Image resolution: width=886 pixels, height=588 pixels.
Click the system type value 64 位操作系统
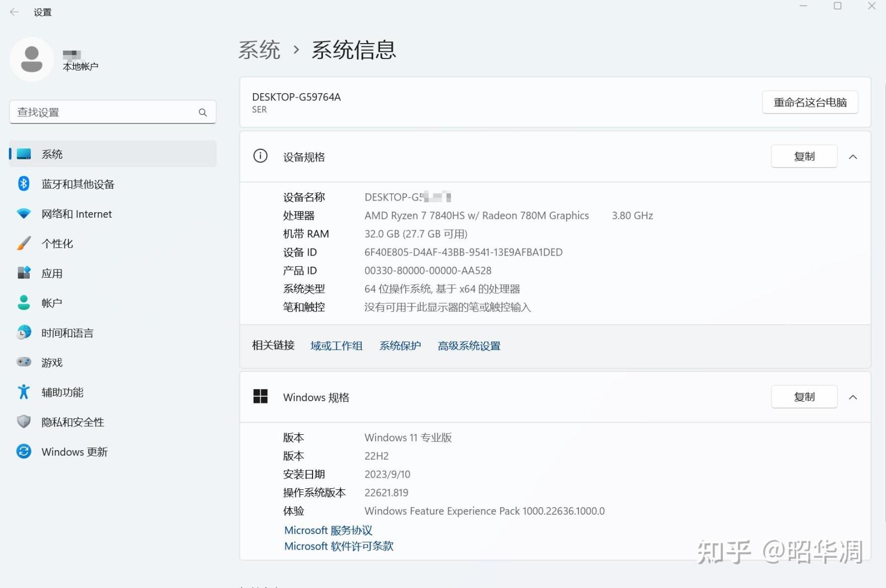pos(442,289)
